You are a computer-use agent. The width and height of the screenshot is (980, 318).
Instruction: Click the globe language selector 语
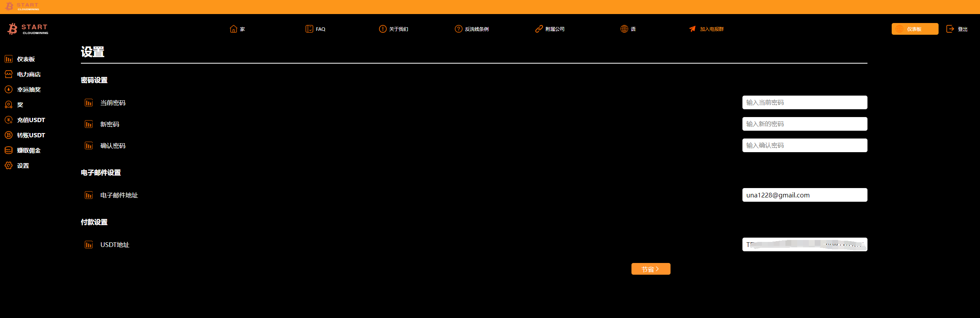[x=628, y=29]
